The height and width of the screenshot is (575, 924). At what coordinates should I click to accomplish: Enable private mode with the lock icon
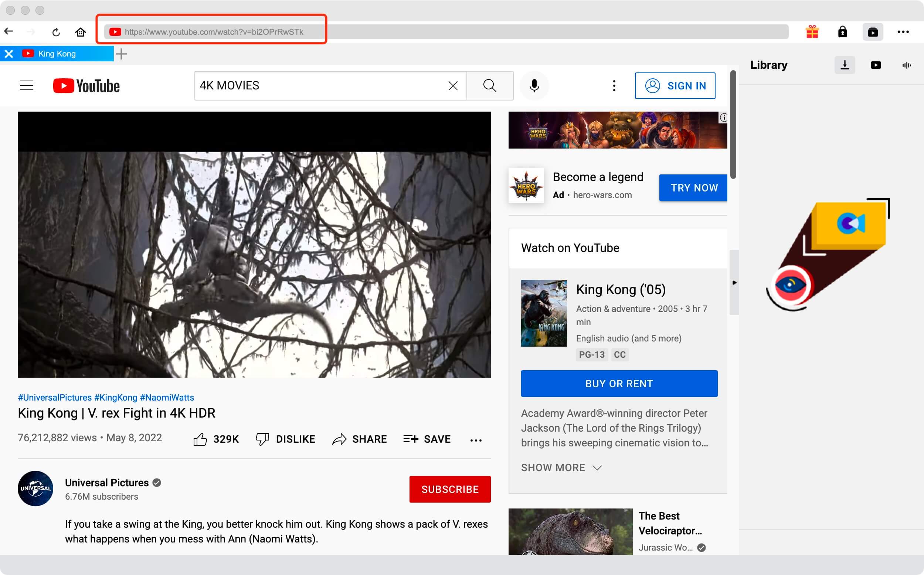click(x=843, y=32)
